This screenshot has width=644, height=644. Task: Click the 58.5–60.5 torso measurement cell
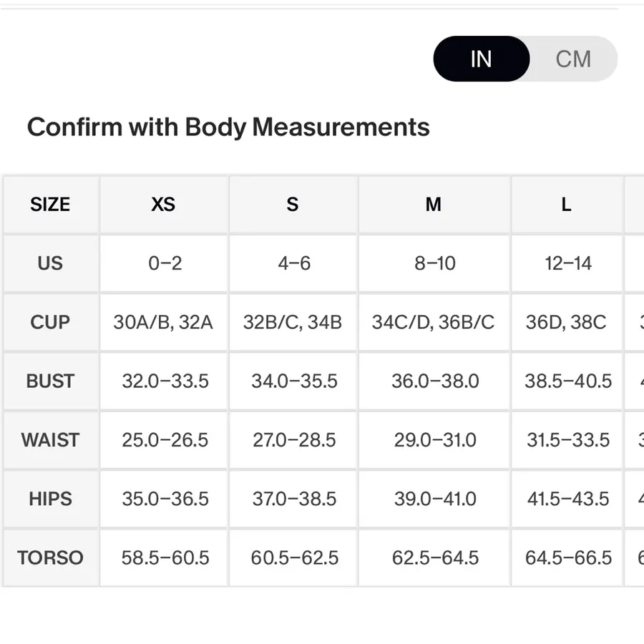click(163, 557)
